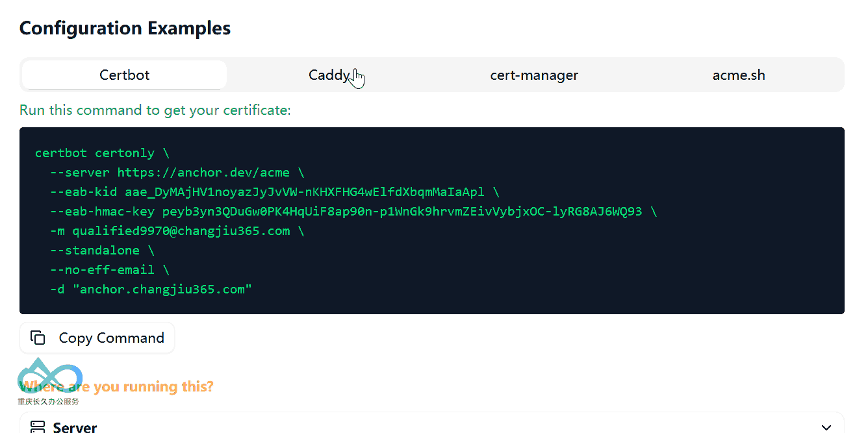This screenshot has width=868, height=433.
Task: Click the -d "anchor.changjiu365.com" line
Action: pyautogui.click(x=151, y=290)
